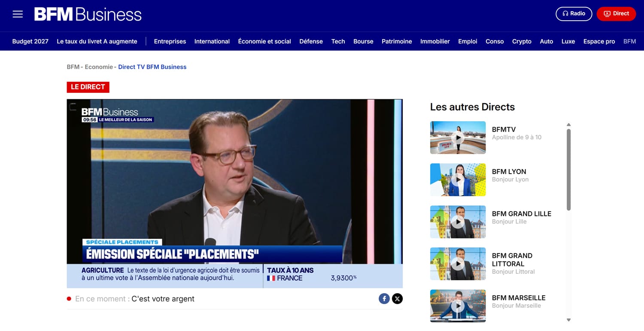Click the scroll down arrow of the directs list
Viewport: 644px width, 331px height.
[569, 320]
